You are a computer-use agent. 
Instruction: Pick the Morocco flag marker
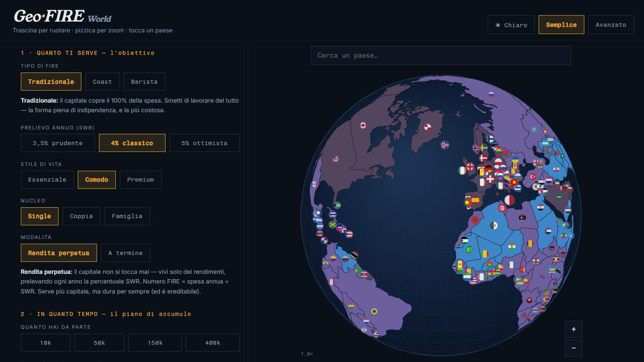pyautogui.click(x=475, y=220)
